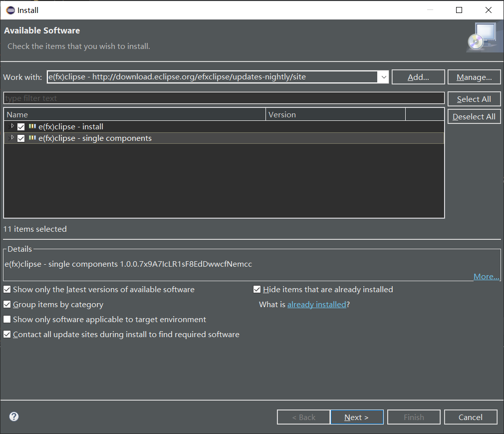Sort by the Version column header
Image resolution: width=504 pixels, height=434 pixels.
(335, 114)
